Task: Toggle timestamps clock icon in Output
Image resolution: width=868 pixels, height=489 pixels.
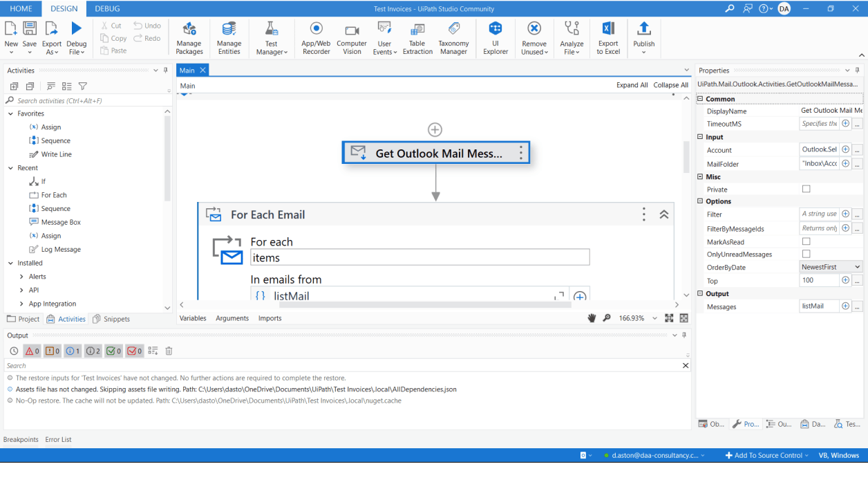Action: tap(14, 351)
